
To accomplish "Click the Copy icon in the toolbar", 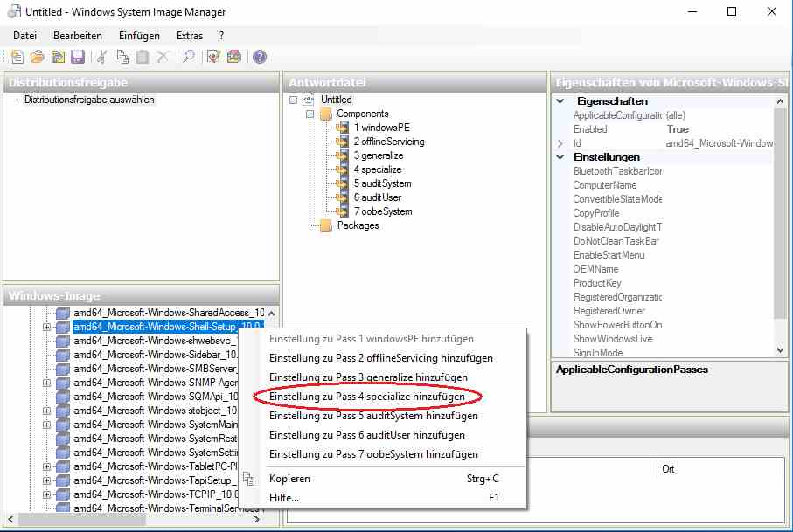I will click(122, 57).
